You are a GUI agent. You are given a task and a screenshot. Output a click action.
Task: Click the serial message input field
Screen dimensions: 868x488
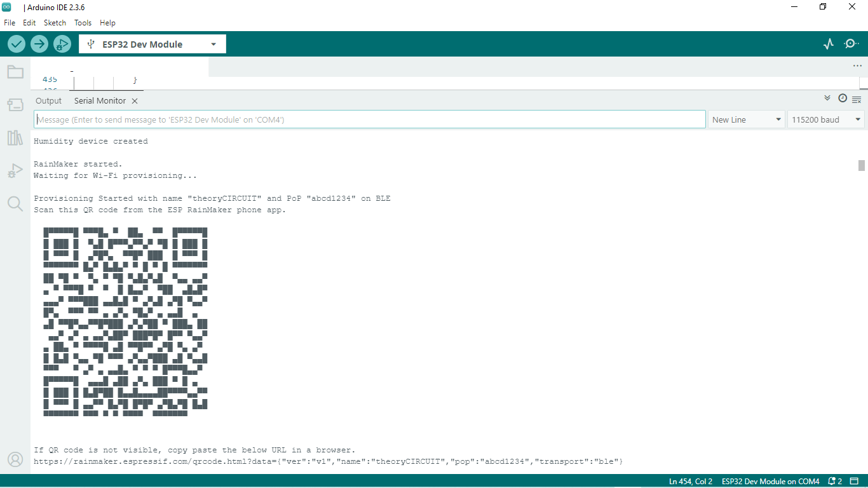click(x=370, y=119)
